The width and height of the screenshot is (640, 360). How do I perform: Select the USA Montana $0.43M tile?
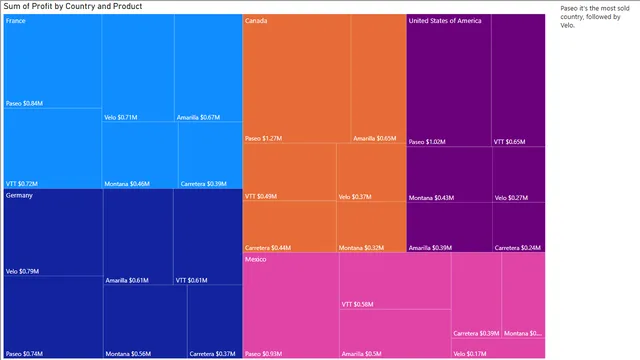(449, 175)
